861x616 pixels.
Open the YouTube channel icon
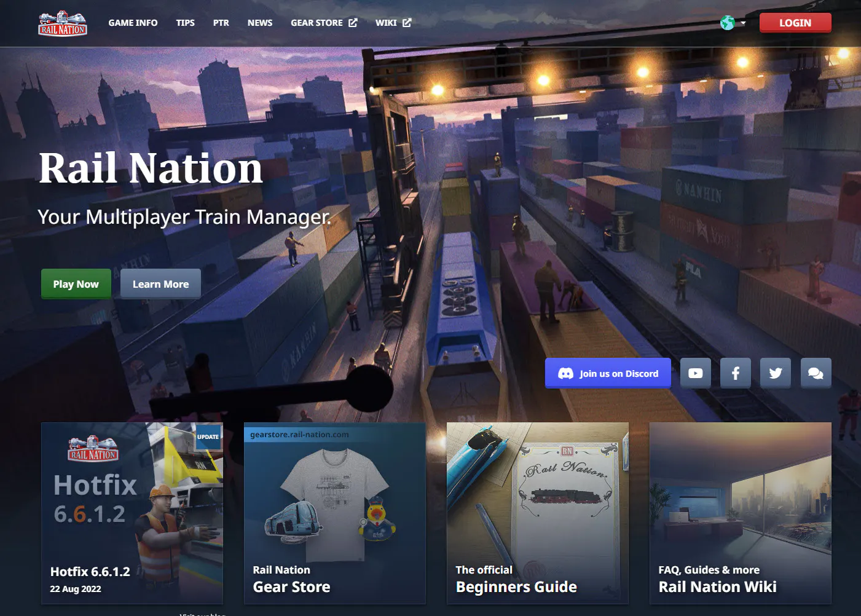pos(696,373)
